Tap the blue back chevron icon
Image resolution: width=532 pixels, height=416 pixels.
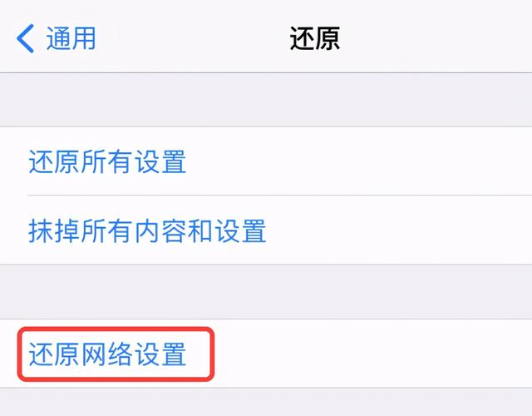tap(25, 38)
